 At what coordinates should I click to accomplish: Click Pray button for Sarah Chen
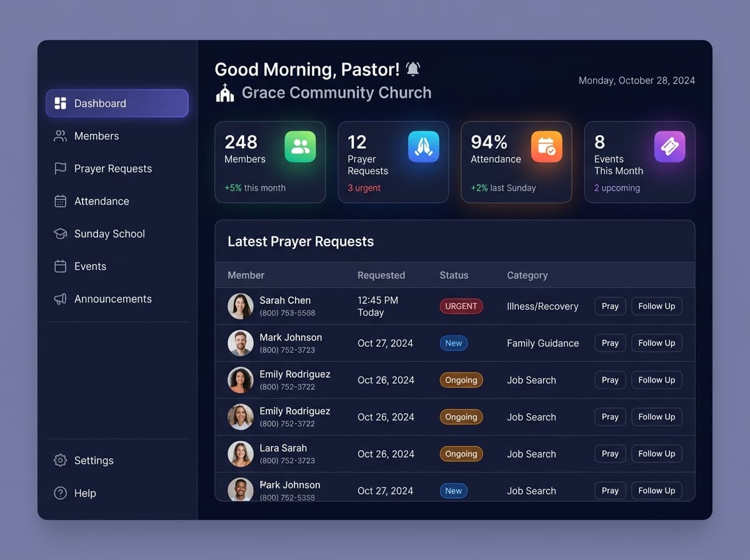pyautogui.click(x=610, y=306)
